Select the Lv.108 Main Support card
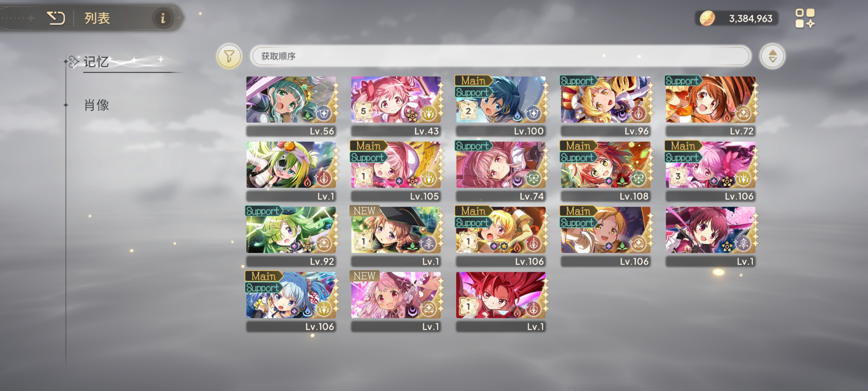Screen dimensions: 868x391 tap(606, 171)
